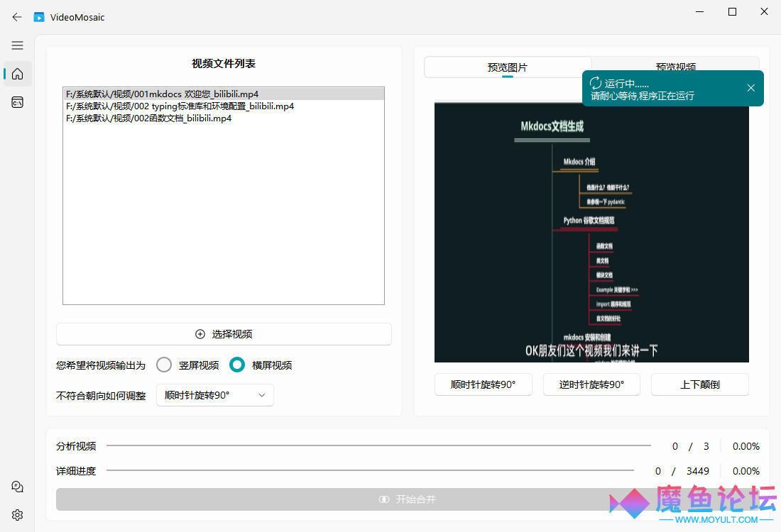Click the 您希望将视频输出为 label

coord(101,365)
